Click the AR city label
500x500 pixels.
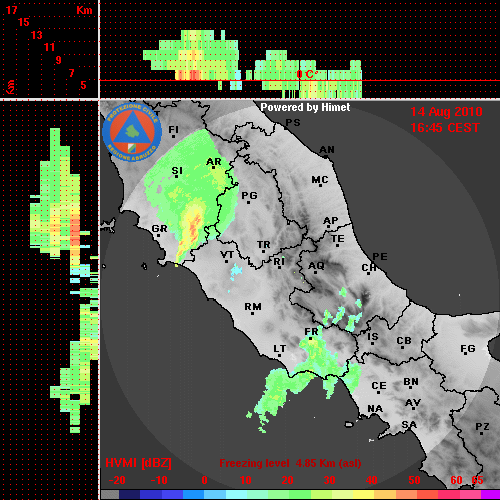[214, 162]
